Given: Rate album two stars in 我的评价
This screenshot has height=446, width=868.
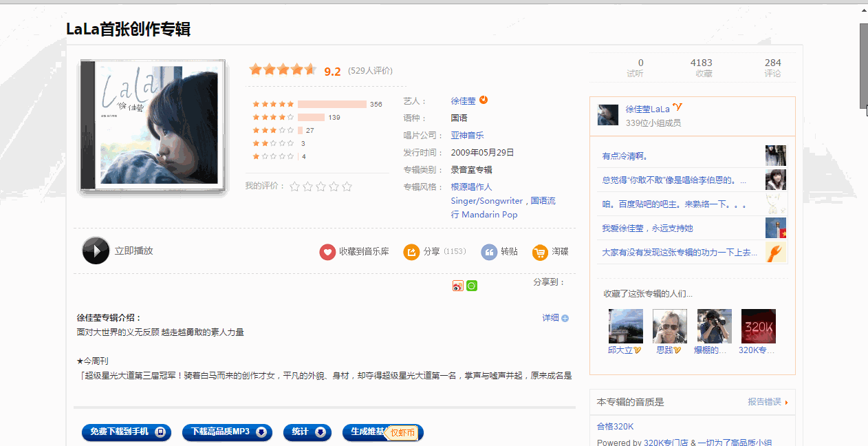Looking at the screenshot, I should click(308, 187).
